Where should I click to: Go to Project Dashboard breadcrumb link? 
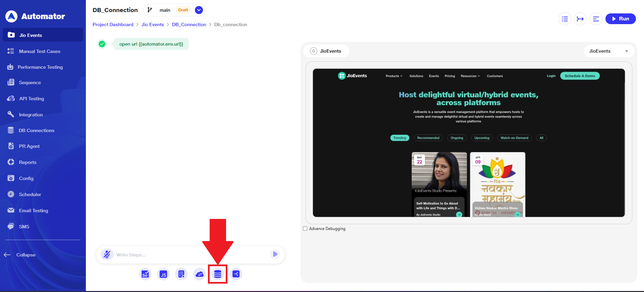click(113, 24)
